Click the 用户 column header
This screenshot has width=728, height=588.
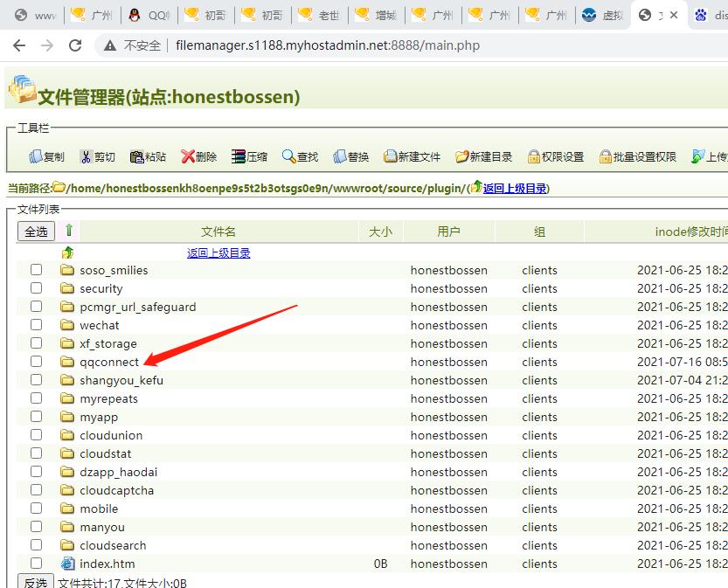point(448,232)
